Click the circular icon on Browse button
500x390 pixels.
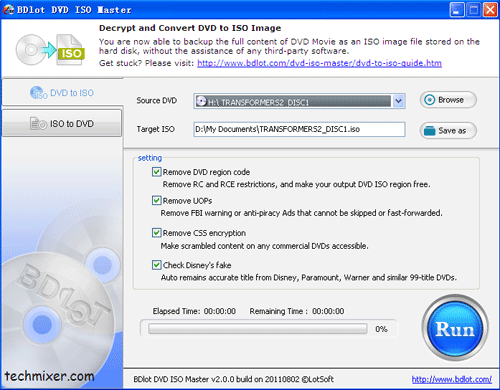[430, 100]
